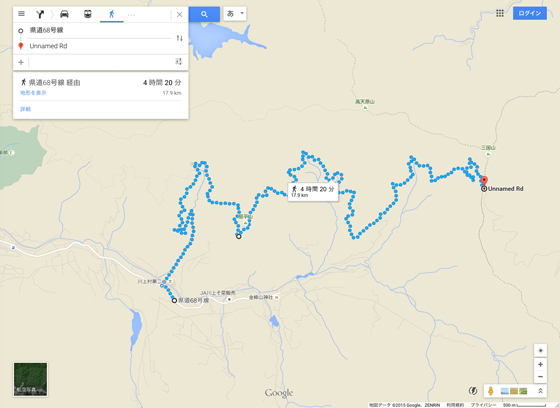The height and width of the screenshot is (408, 560).
Task: Show my location with the target icon
Action: [x=540, y=350]
